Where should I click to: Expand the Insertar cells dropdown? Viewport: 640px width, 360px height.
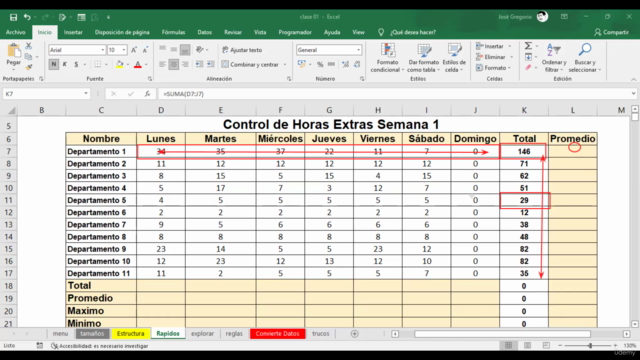click(510, 46)
